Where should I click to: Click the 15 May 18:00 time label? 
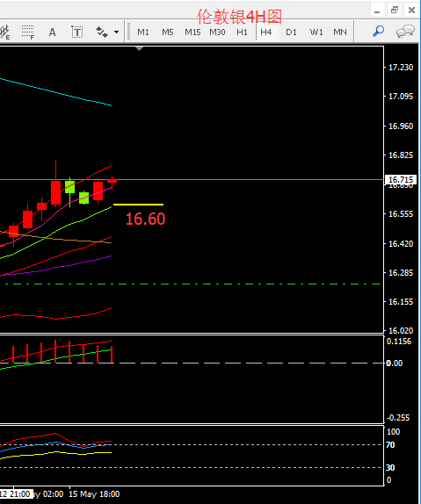coord(94,494)
